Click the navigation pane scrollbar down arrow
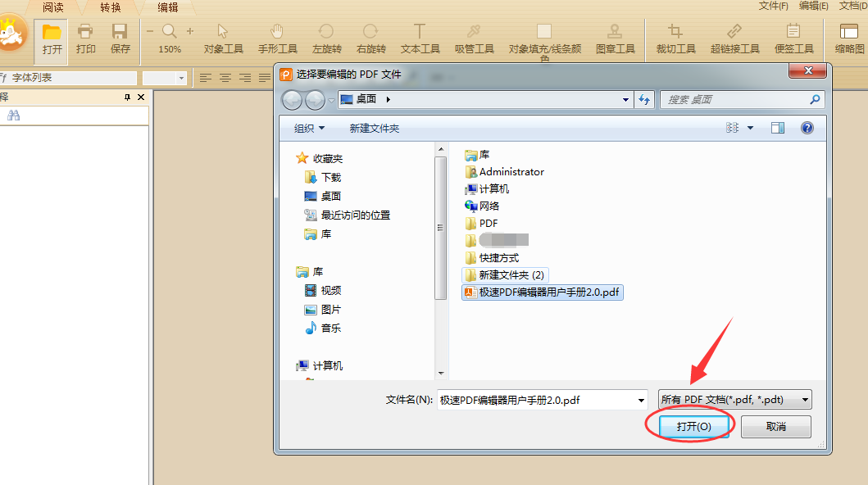 [441, 373]
